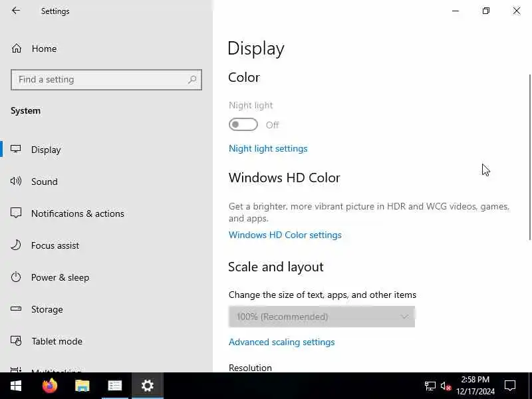The width and height of the screenshot is (532, 399).
Task: Click the Resolution label
Action: tap(250, 368)
